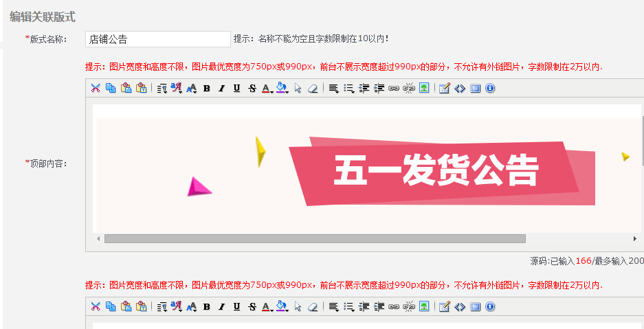
Task: Insert a hyperlink using top toolbar link icon
Action: coord(394,88)
